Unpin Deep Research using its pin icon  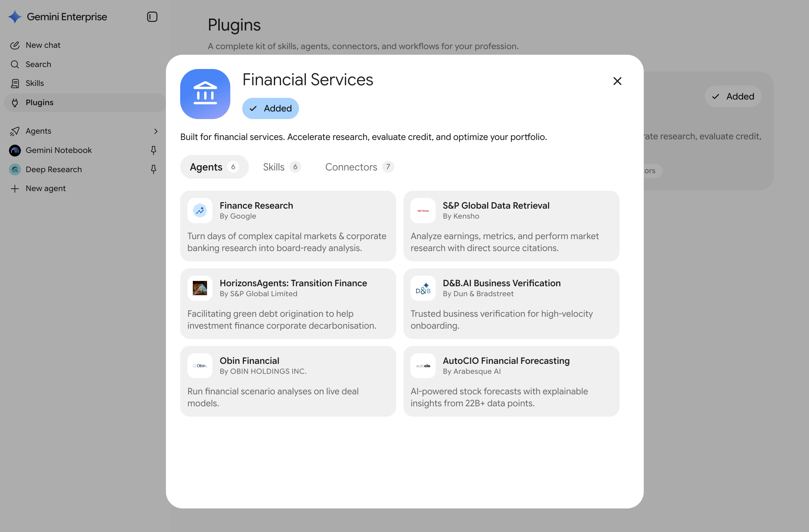[154, 169]
